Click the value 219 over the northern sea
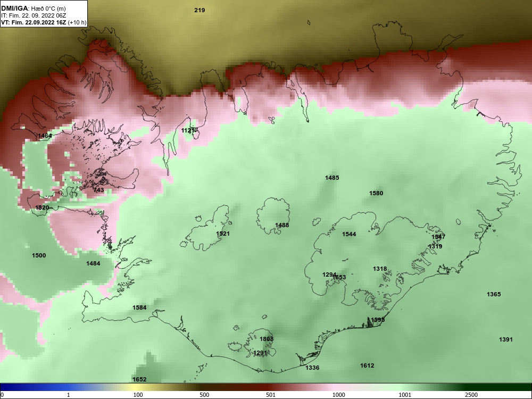Viewport: 532px width, 399px height. [199, 10]
